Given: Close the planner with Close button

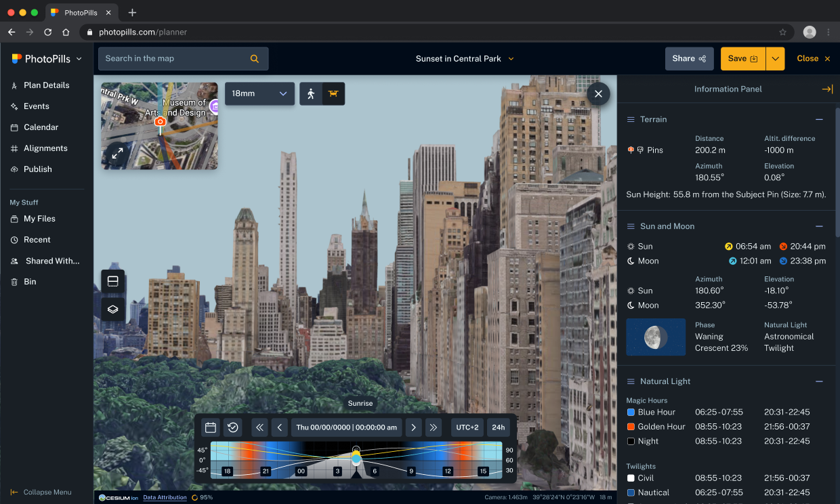Looking at the screenshot, I should pyautogui.click(x=814, y=59).
